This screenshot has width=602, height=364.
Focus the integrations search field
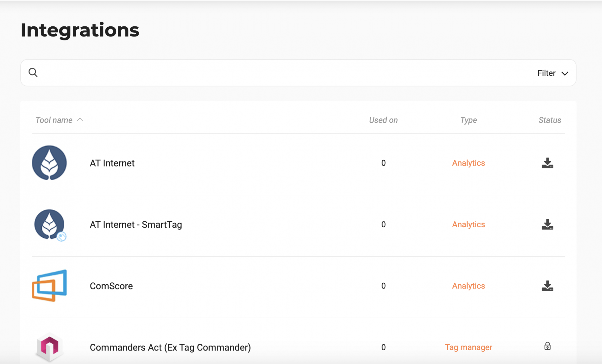282,73
